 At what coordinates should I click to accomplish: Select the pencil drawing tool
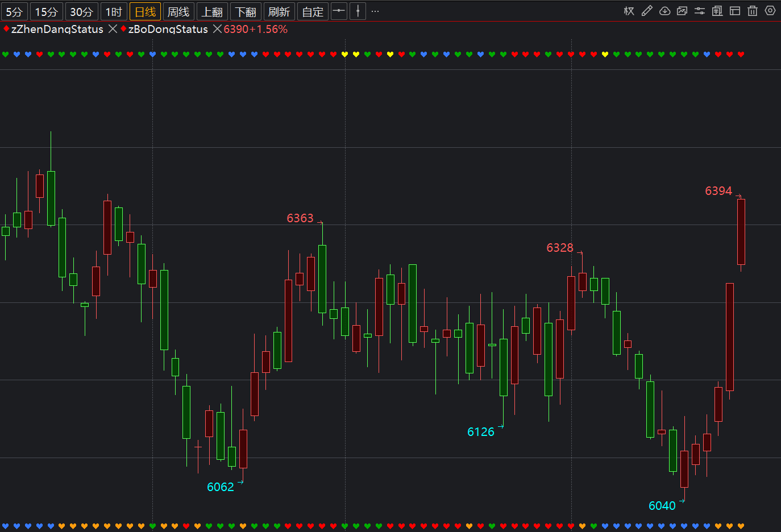tap(647, 11)
